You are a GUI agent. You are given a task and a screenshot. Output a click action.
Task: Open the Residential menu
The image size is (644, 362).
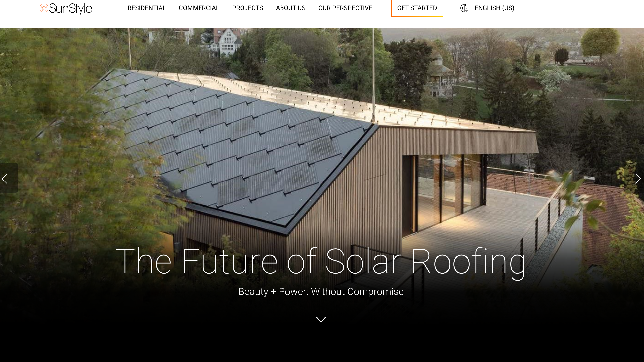[x=147, y=8]
